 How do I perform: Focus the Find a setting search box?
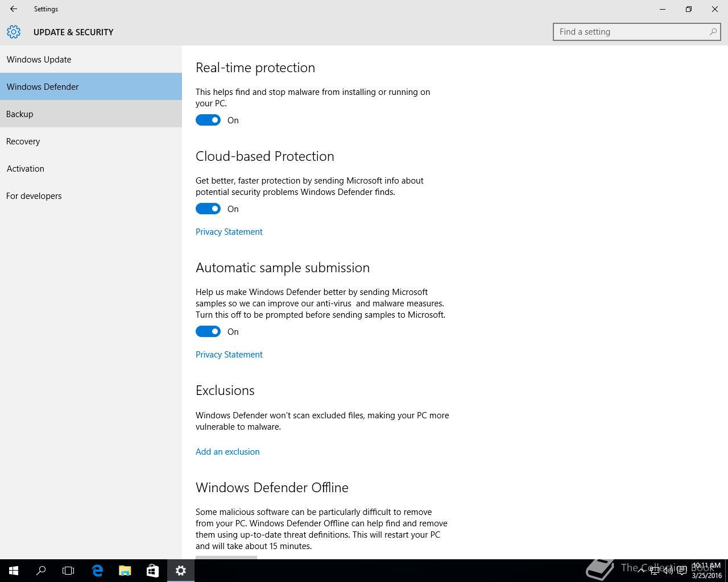[637, 32]
